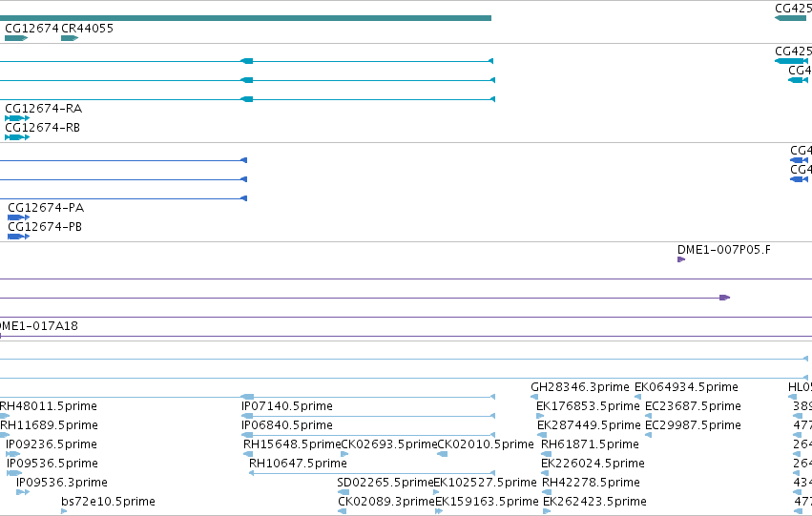Select EK176853.5prime EST label

point(589,406)
